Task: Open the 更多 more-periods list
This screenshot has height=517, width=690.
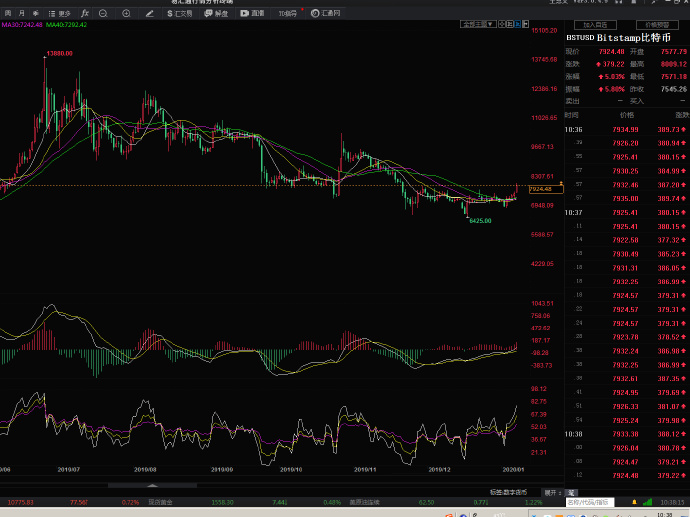Action: click(x=59, y=14)
